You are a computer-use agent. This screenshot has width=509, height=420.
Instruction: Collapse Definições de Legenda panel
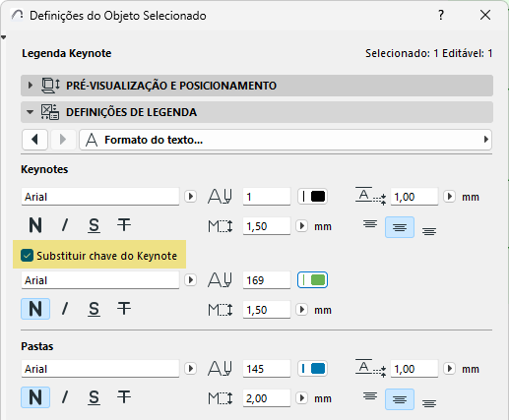pos(30,112)
